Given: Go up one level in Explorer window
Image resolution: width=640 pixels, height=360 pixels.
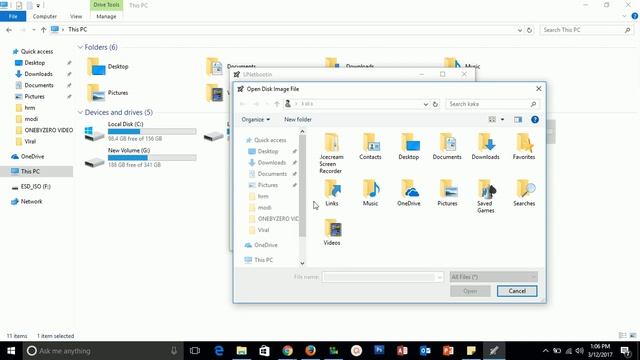Looking at the screenshot, I should pos(43,30).
